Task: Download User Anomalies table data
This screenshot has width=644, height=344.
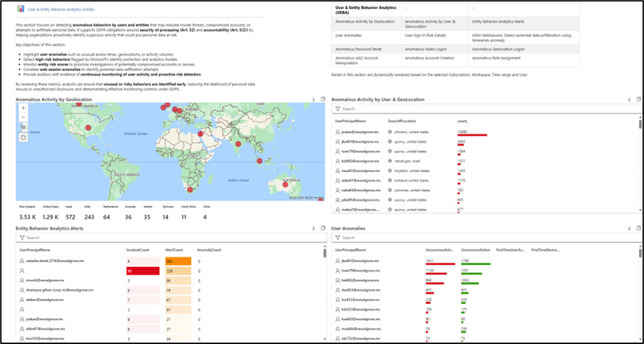Action: [x=629, y=228]
